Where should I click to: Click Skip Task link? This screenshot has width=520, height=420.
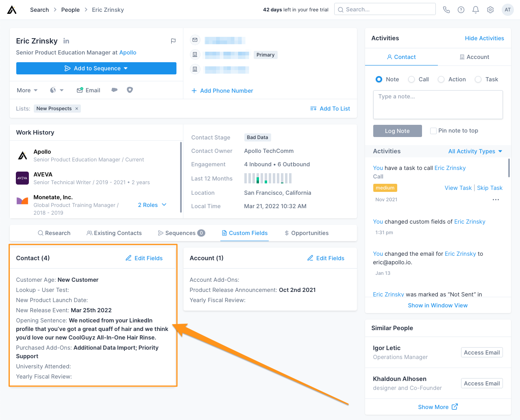(x=490, y=188)
